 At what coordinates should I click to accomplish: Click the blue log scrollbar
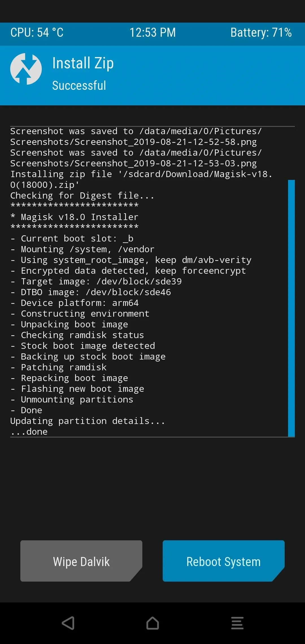[291, 308]
